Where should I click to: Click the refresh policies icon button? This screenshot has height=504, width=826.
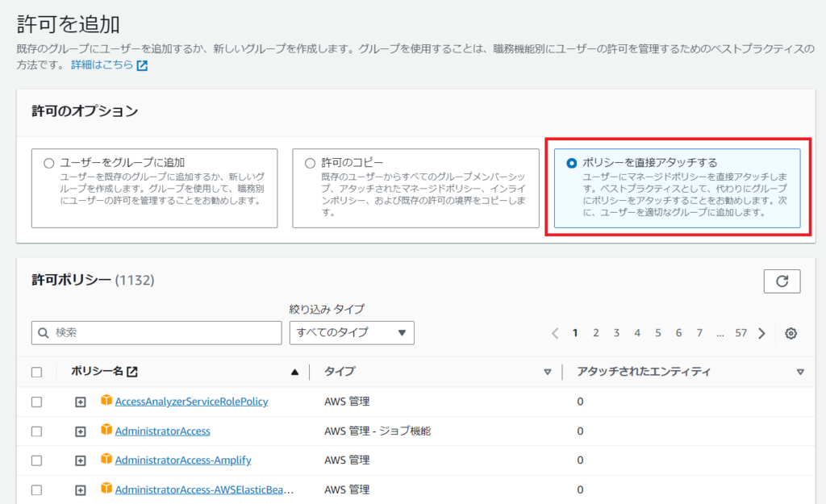coord(782,281)
